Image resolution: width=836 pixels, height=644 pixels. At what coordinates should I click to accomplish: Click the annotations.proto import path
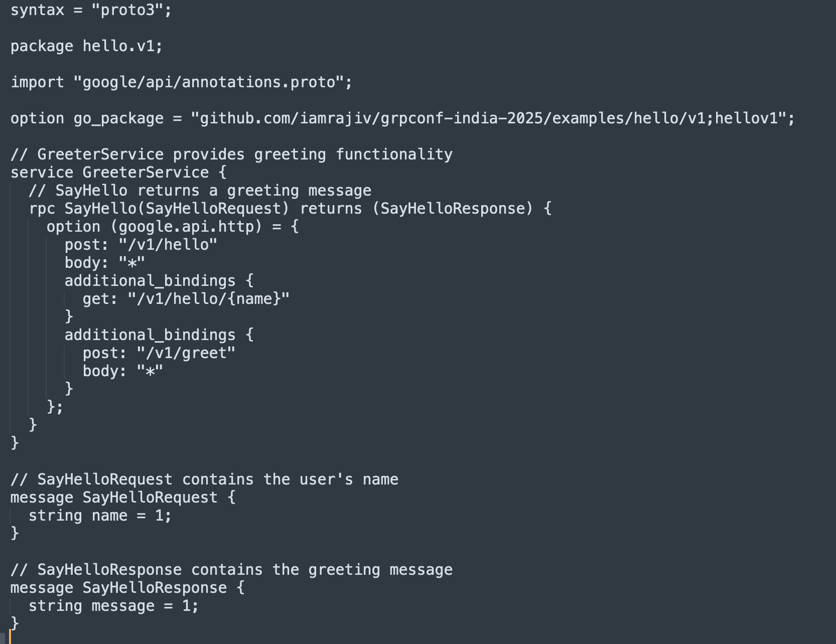[209, 82]
